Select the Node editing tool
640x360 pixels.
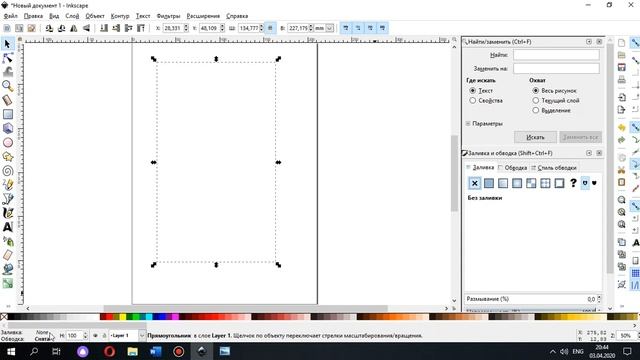[x=7, y=58]
